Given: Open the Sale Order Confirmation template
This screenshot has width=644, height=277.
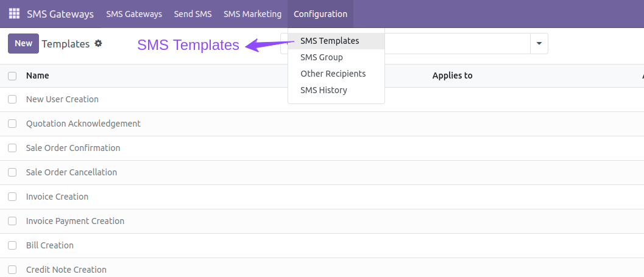Looking at the screenshot, I should point(73,148).
